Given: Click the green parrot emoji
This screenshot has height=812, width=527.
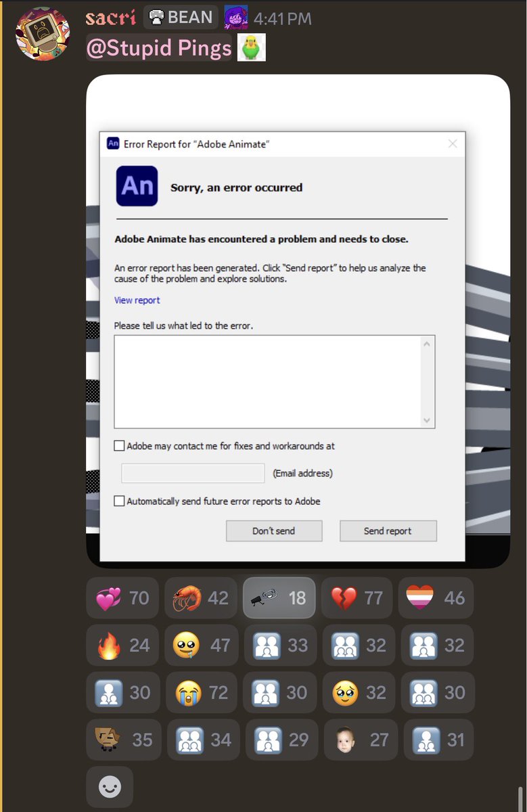Looking at the screenshot, I should coord(251,49).
